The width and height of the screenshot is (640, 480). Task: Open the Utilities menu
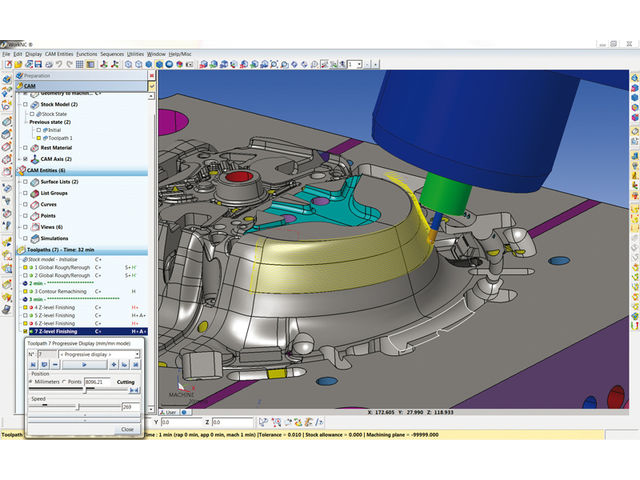pyautogui.click(x=135, y=53)
